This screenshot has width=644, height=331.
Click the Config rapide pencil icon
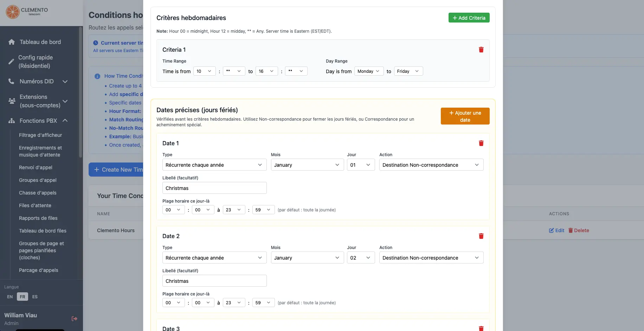pyautogui.click(x=11, y=62)
